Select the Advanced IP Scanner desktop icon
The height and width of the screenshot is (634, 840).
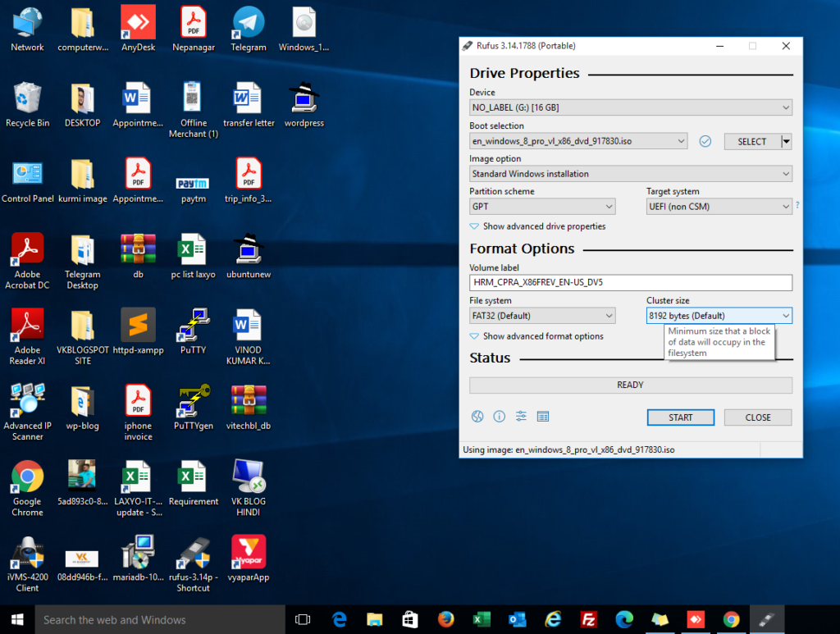coord(27,407)
